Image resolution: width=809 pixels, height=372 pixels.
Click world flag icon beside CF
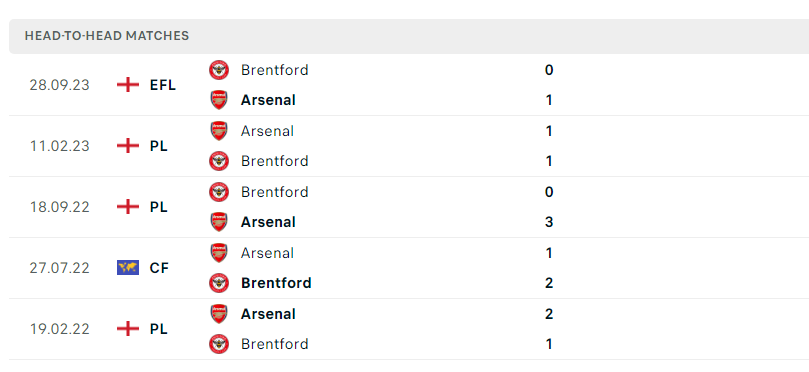[128, 268]
